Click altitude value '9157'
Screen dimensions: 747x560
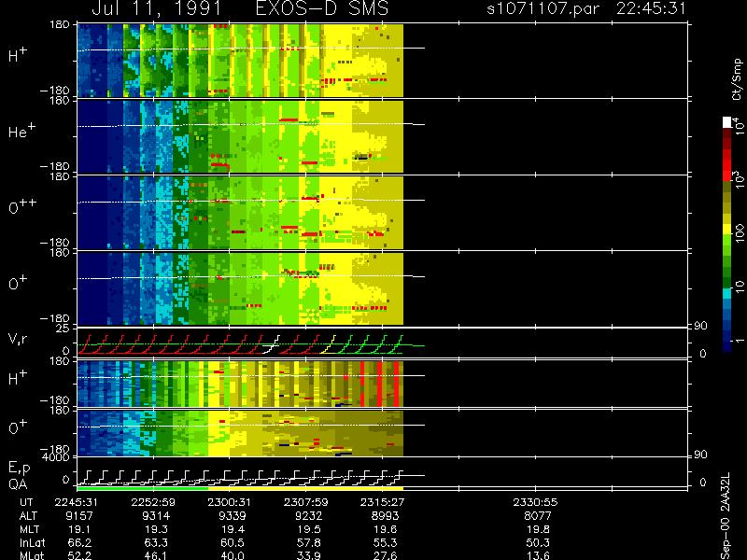[x=79, y=516]
